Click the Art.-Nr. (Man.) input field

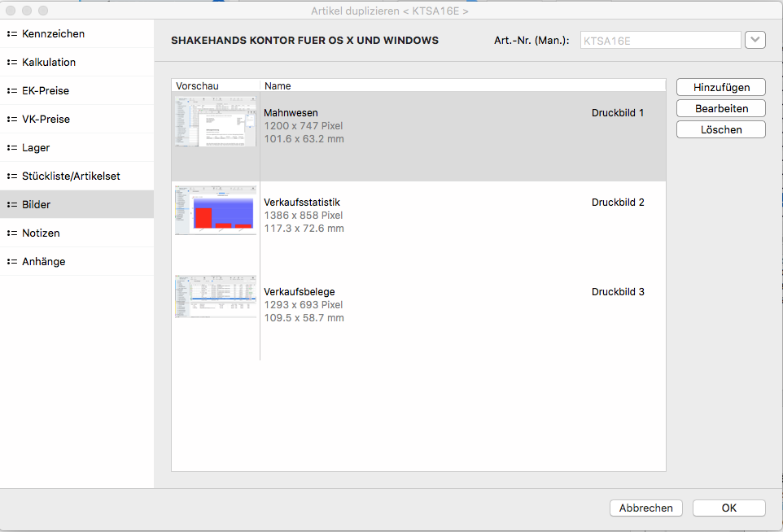tap(659, 40)
